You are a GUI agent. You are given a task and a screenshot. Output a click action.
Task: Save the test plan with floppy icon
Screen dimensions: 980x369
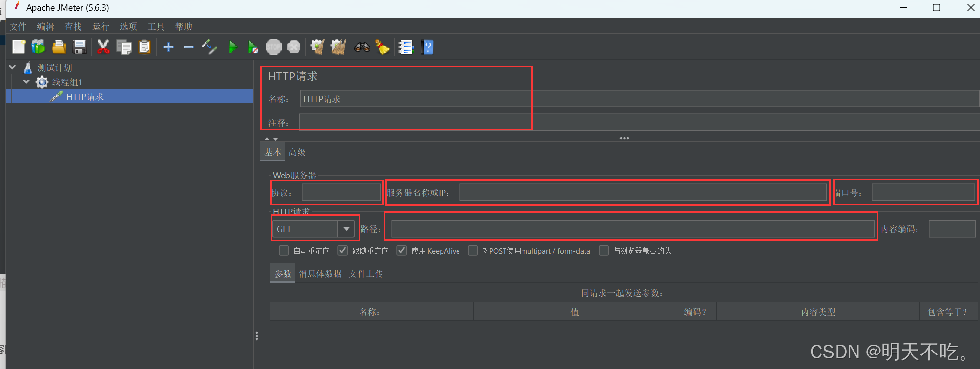coord(79,47)
